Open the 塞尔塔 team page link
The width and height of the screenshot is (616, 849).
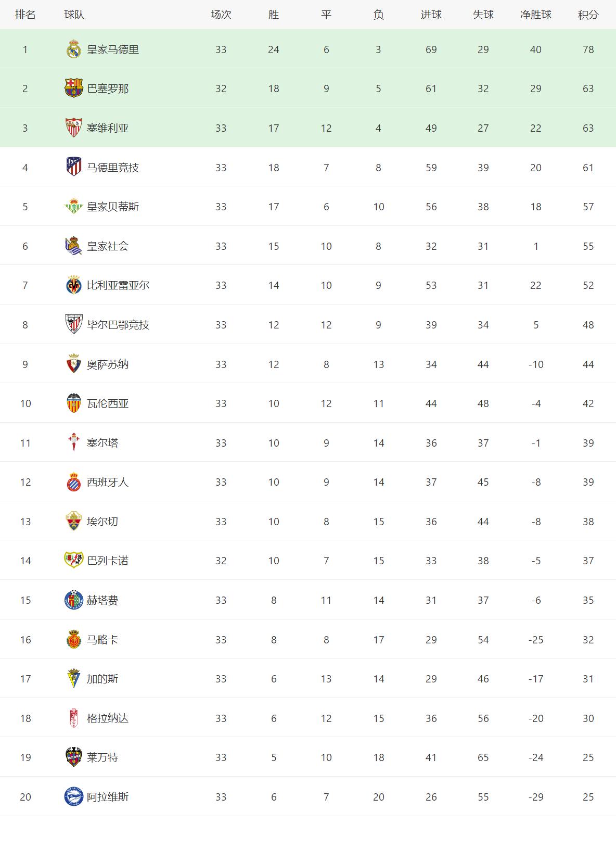pos(102,443)
